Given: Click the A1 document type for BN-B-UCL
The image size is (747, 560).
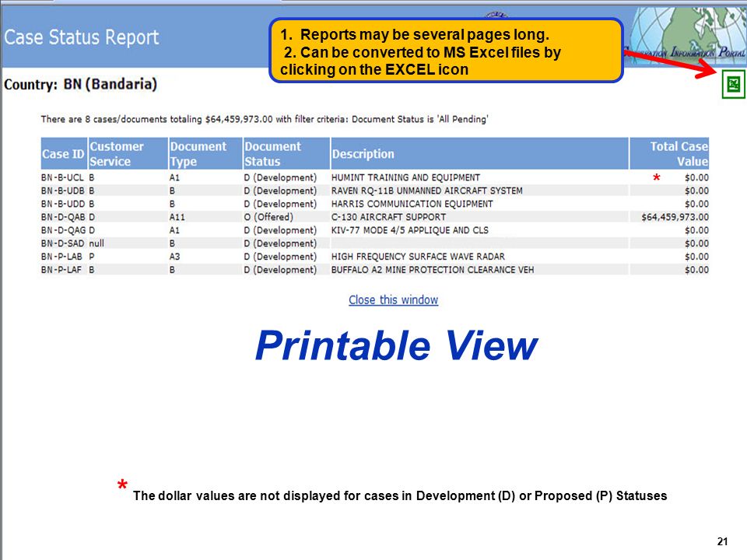Looking at the screenshot, I should 174,177.
